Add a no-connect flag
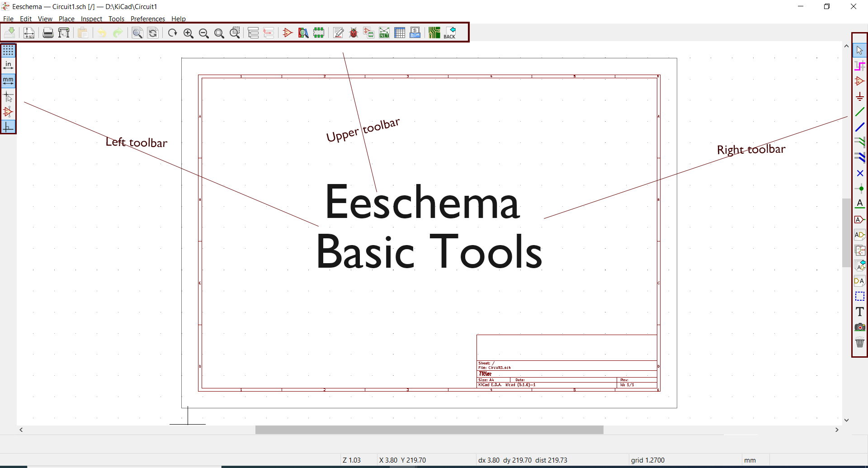Viewport: 868px width, 468px height. click(x=860, y=173)
